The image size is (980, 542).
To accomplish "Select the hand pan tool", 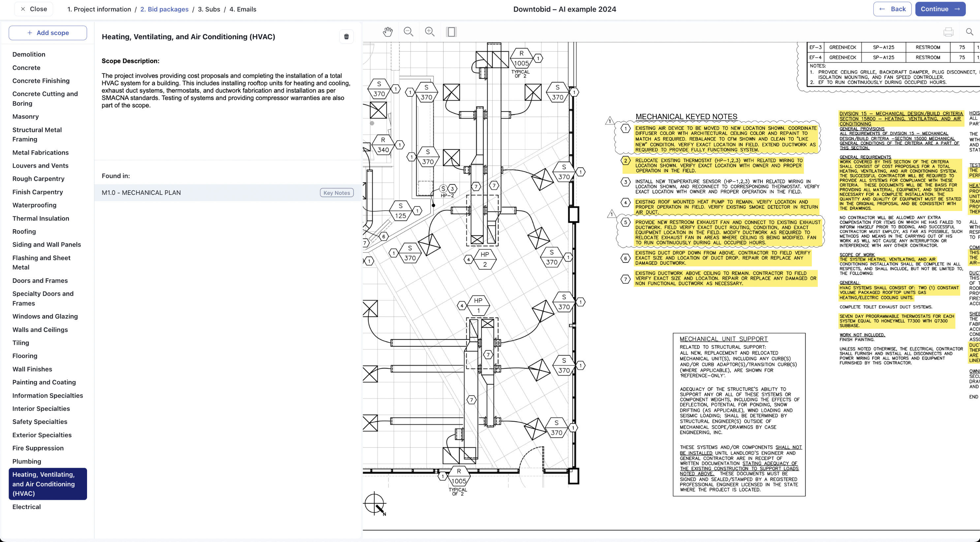I will (388, 32).
